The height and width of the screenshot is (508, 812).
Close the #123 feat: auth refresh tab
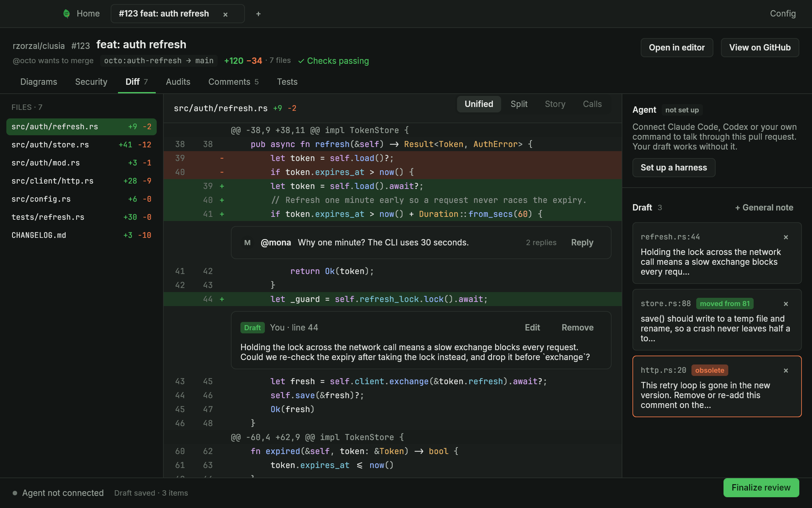pyautogui.click(x=226, y=15)
